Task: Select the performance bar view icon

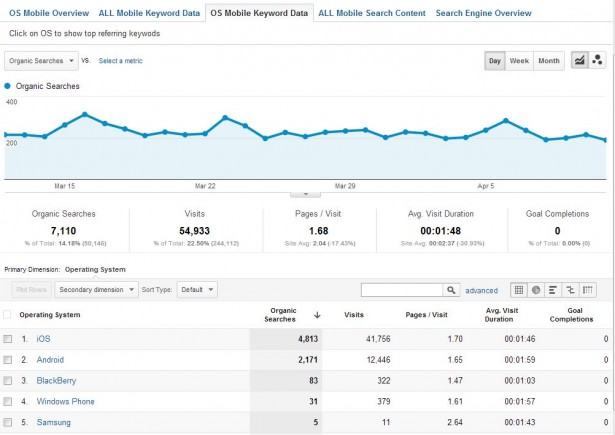Action: pyautogui.click(x=553, y=290)
